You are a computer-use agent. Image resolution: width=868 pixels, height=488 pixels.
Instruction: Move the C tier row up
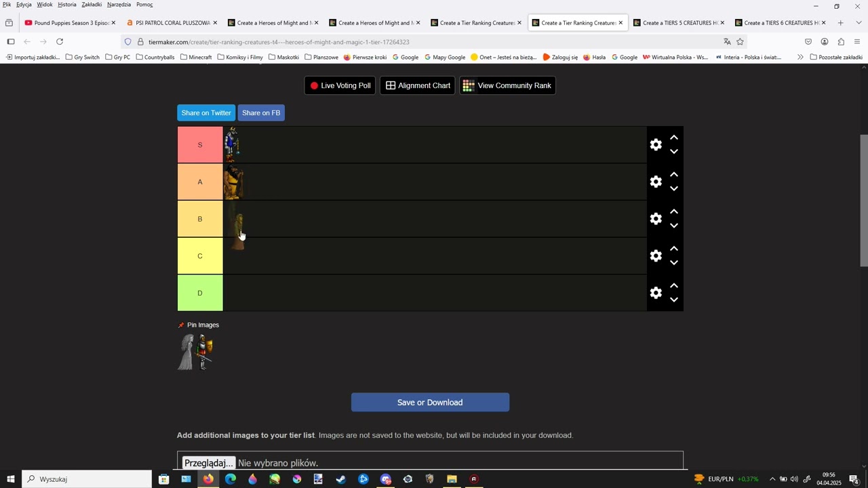coord(674,249)
